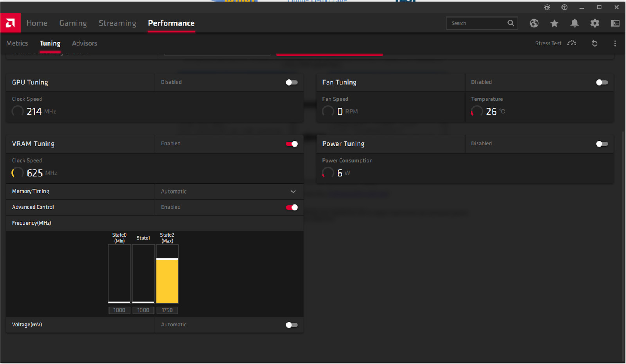Image resolution: width=626 pixels, height=364 pixels.
Task: Open the Gaming menu tab
Action: (x=73, y=23)
